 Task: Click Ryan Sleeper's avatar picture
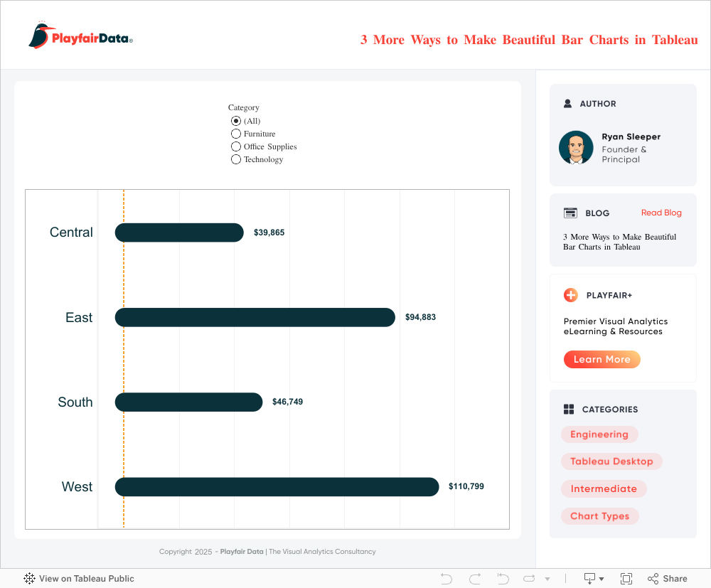[576, 147]
